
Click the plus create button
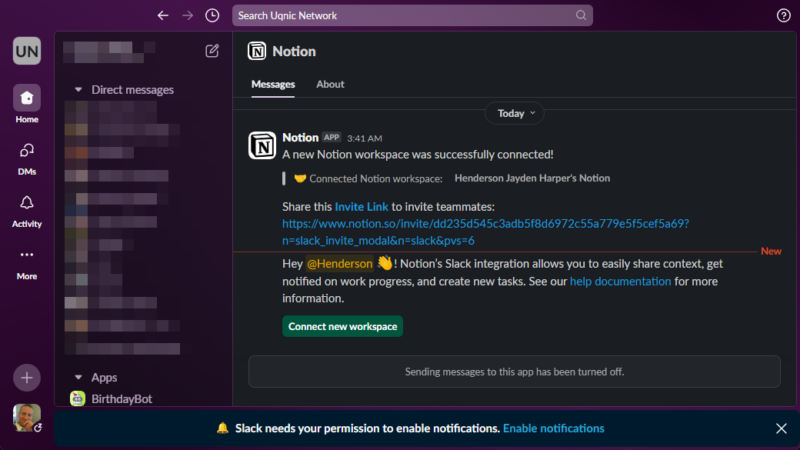coord(27,378)
